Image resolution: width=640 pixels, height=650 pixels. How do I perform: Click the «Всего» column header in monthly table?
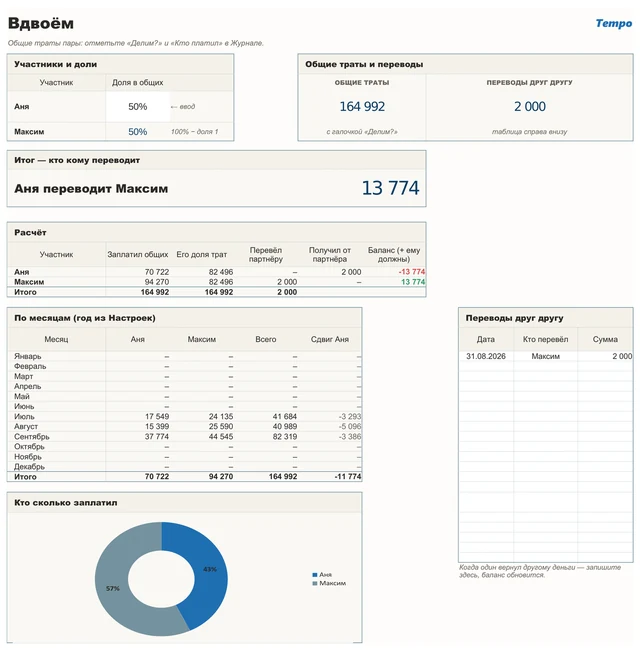(x=266, y=340)
